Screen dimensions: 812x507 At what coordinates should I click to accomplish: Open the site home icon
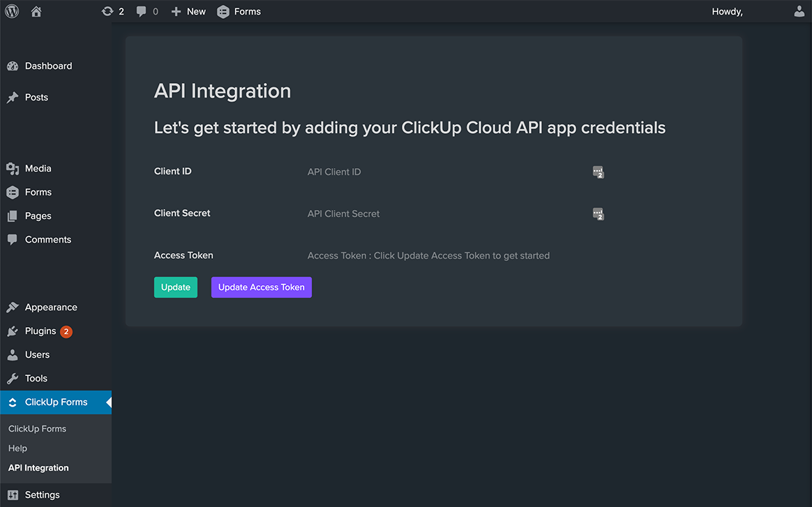coord(36,11)
